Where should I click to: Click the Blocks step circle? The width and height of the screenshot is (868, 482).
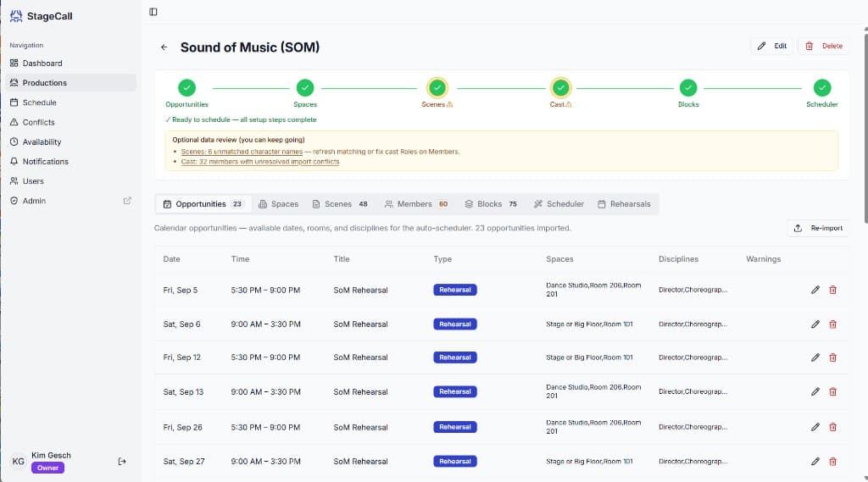[688, 88]
